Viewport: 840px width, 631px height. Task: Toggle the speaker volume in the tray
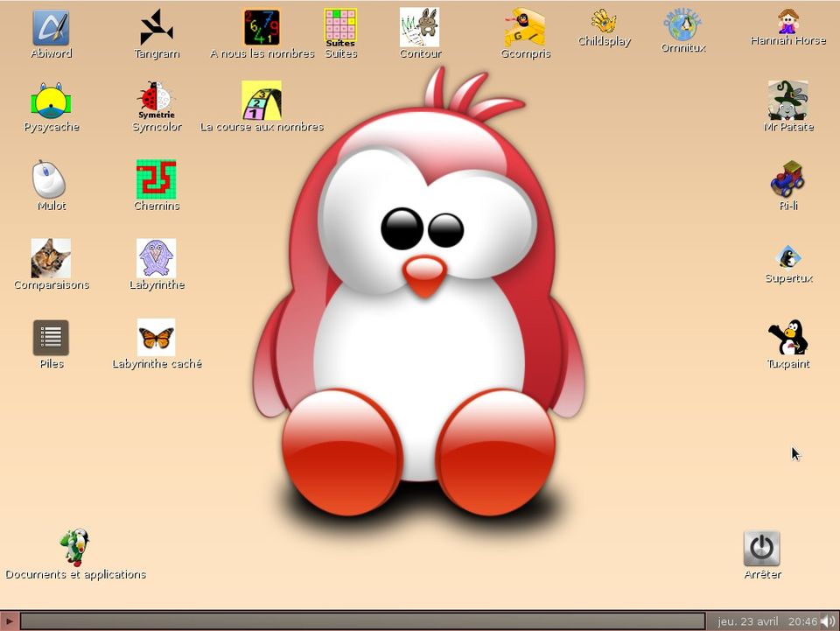coord(827,621)
